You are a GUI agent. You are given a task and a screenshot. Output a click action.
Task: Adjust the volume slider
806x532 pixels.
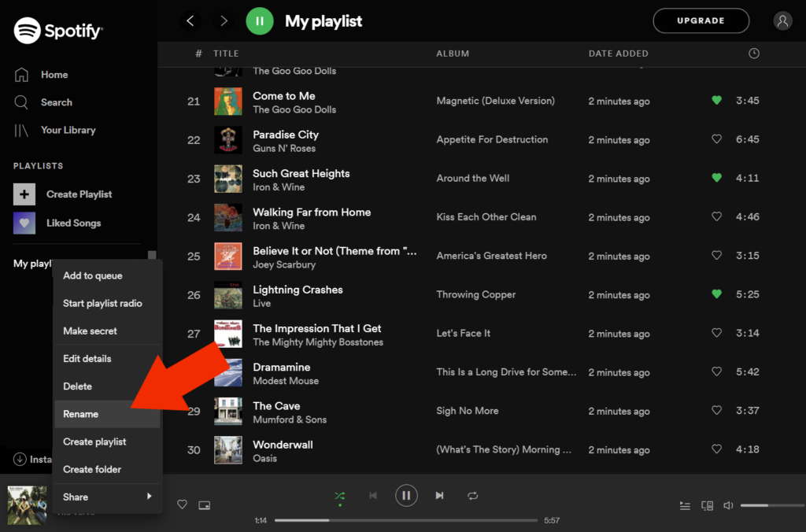pyautogui.click(x=773, y=505)
